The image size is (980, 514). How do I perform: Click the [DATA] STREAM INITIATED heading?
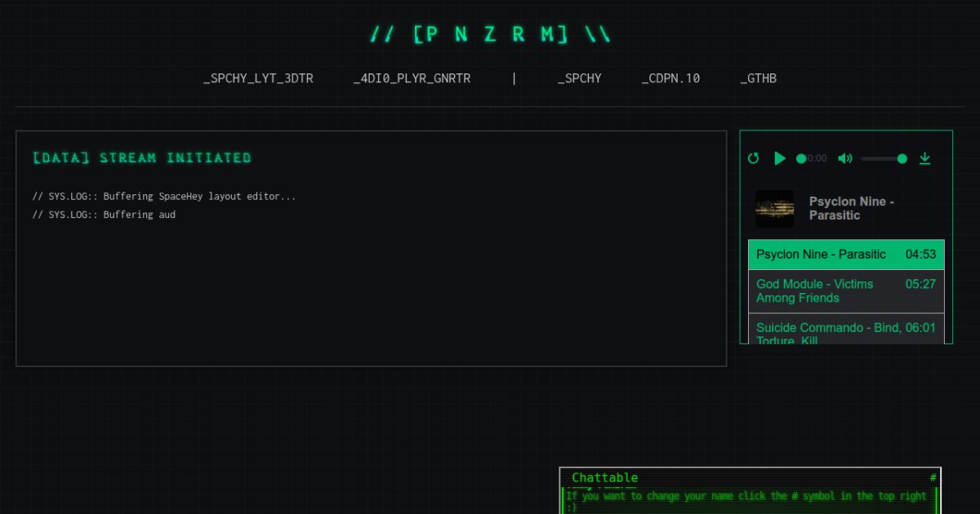pyautogui.click(x=142, y=157)
